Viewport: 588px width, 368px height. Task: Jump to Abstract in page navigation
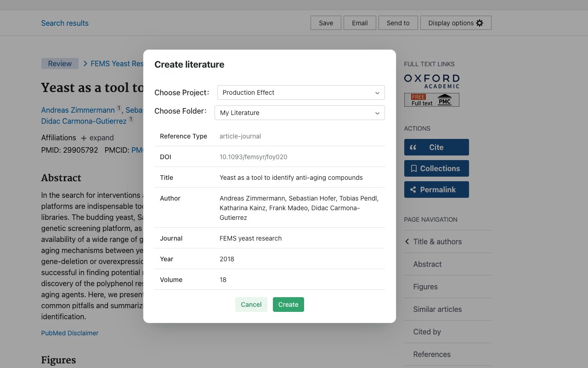[x=427, y=264]
